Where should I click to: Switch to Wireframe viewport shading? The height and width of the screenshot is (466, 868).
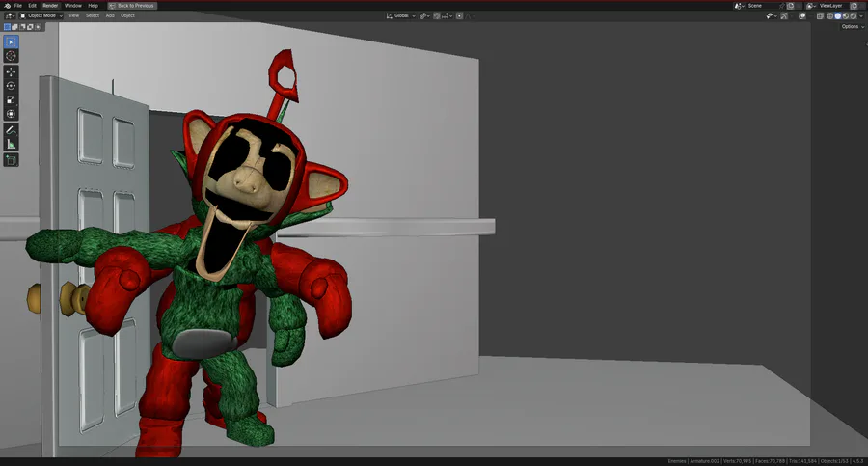click(829, 16)
